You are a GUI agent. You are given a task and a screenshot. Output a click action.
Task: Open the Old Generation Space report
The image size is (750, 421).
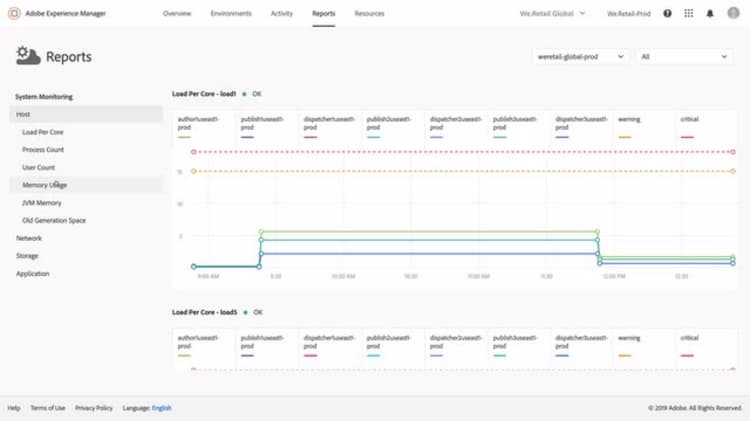54,221
